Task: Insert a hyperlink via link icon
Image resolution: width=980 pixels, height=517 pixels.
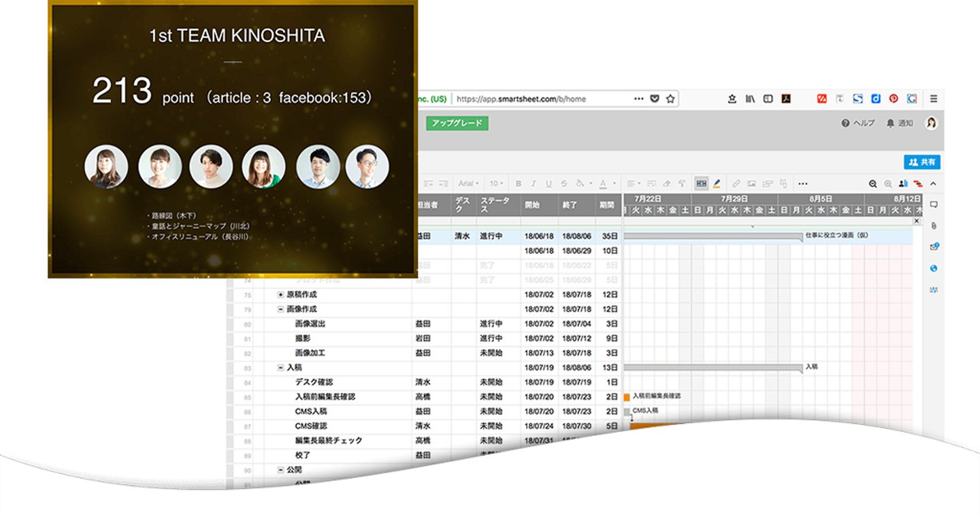Action: pos(736,183)
